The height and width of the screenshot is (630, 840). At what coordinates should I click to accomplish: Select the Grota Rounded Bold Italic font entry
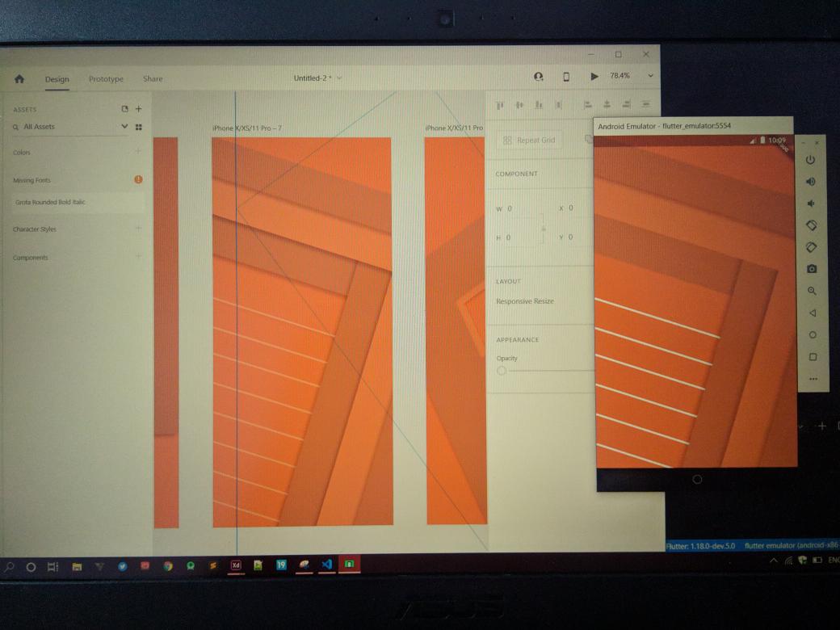[78, 202]
